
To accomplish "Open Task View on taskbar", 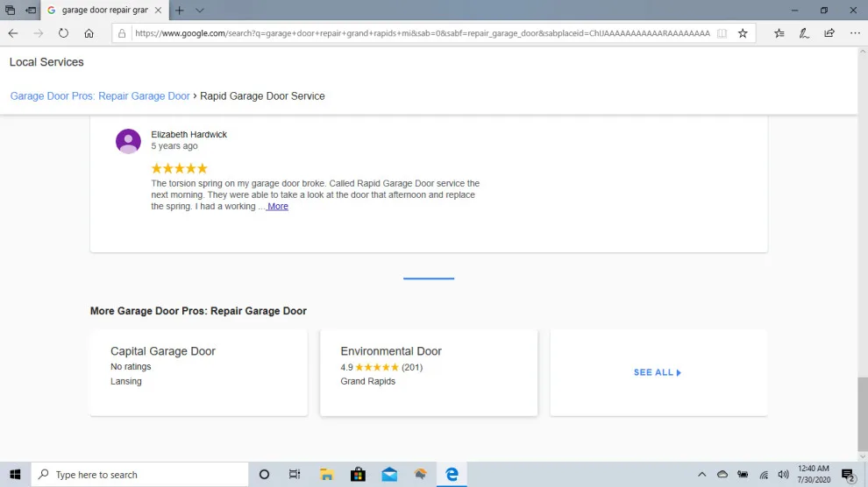I will pos(295,474).
